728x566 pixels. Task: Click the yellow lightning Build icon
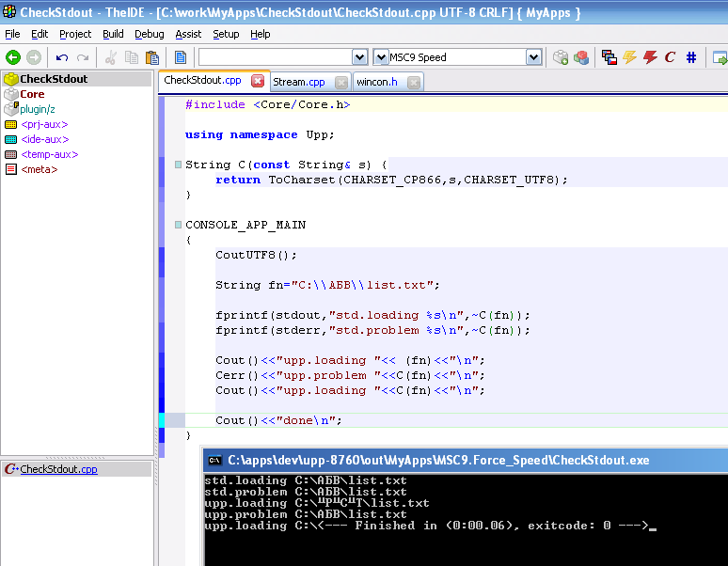[x=629, y=57]
